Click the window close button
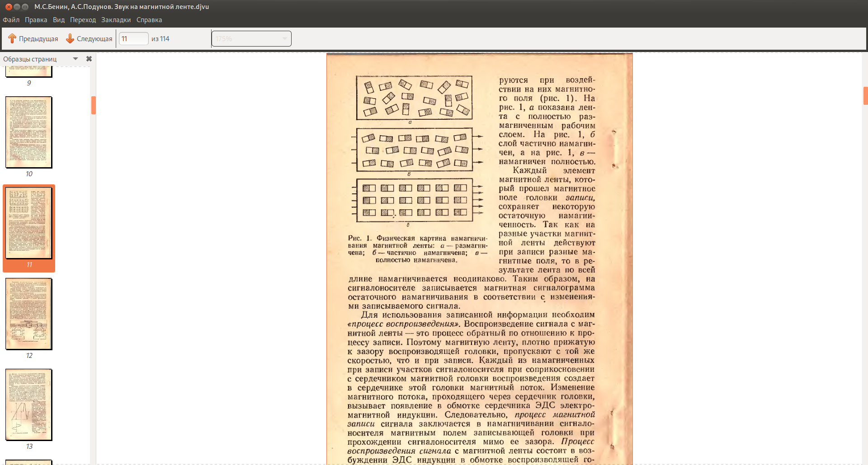The width and height of the screenshot is (868, 465). coord(9,7)
